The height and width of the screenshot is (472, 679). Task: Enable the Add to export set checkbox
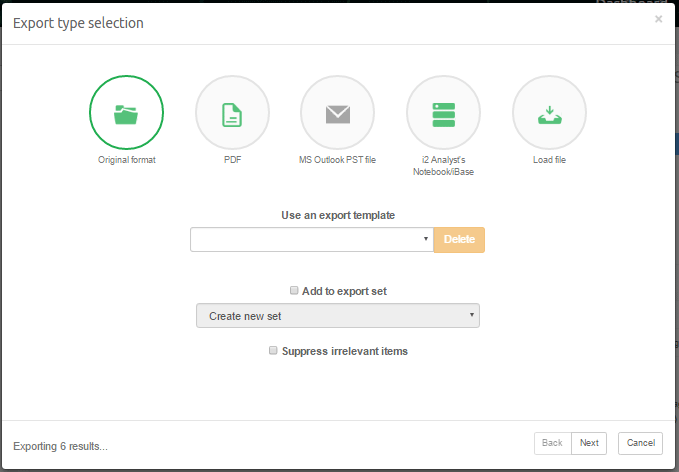point(294,291)
